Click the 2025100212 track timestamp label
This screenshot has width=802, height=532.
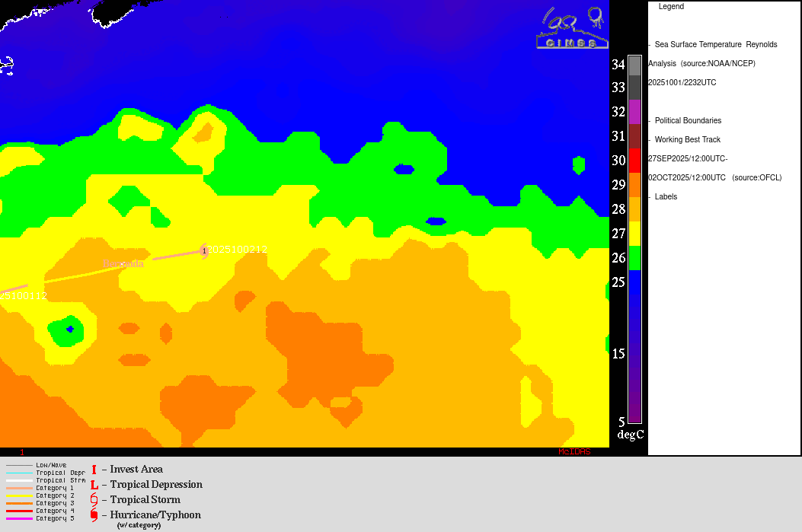click(239, 250)
